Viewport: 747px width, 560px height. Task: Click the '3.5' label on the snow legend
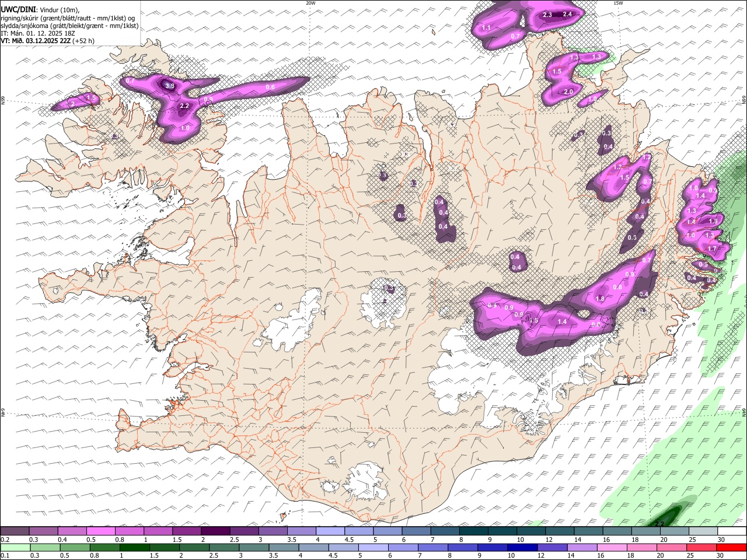coord(292,540)
